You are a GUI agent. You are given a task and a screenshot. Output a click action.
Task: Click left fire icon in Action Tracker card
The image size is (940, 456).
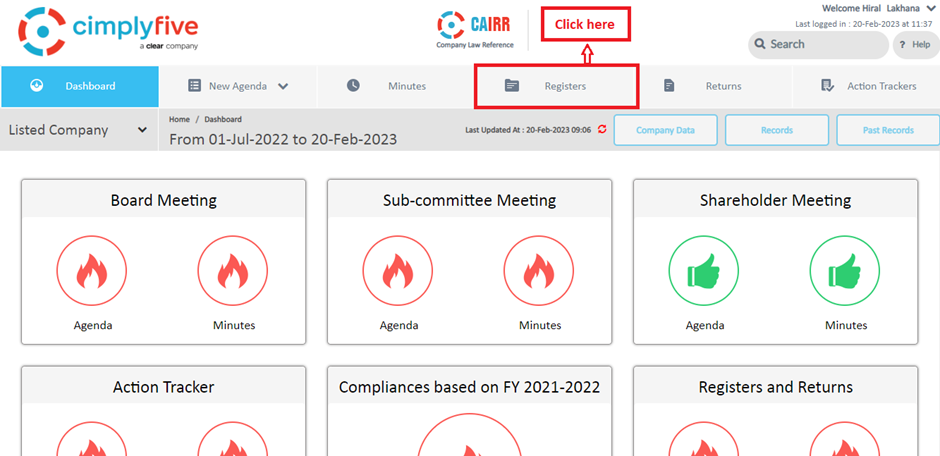point(92,439)
